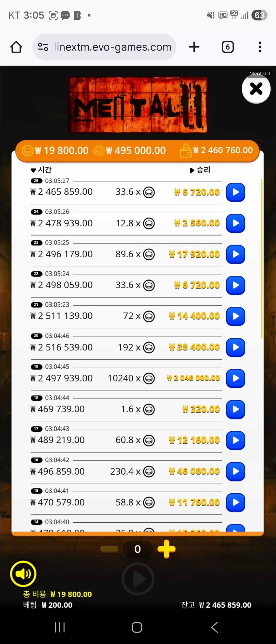This screenshot has width=276, height=644.
Task: Decrease value with the minus button
Action: [109, 549]
